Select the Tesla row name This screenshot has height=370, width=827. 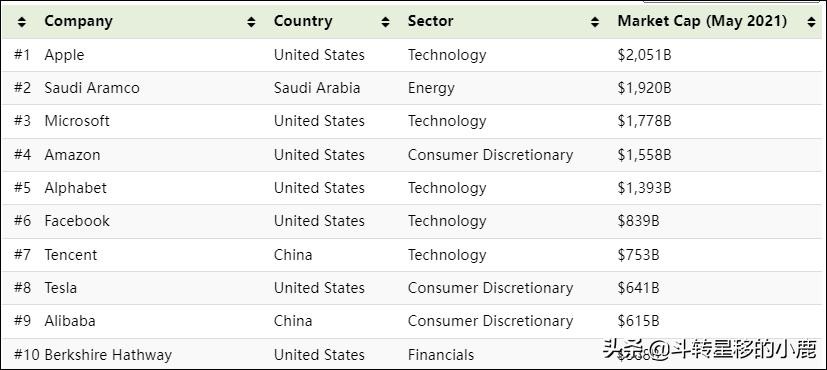pos(61,288)
